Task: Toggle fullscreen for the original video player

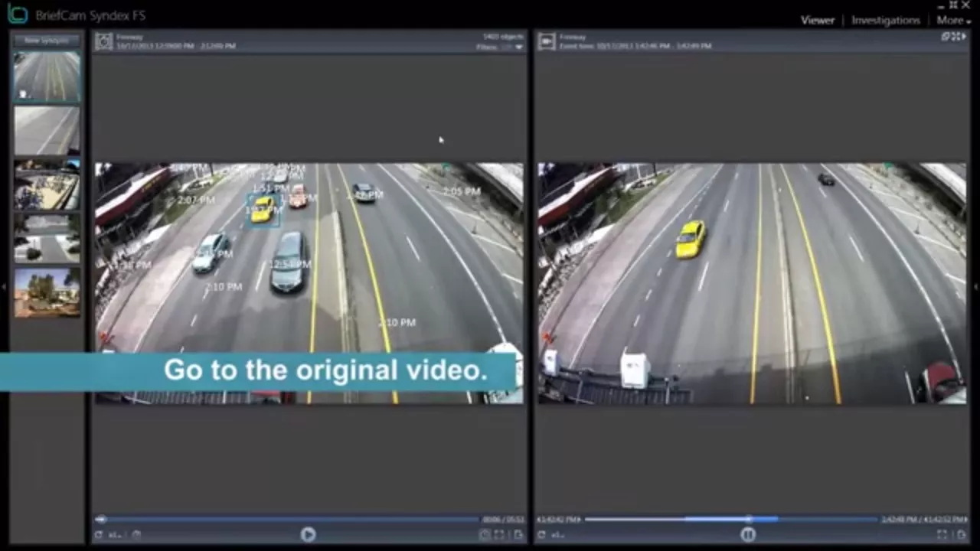Action: click(x=942, y=535)
